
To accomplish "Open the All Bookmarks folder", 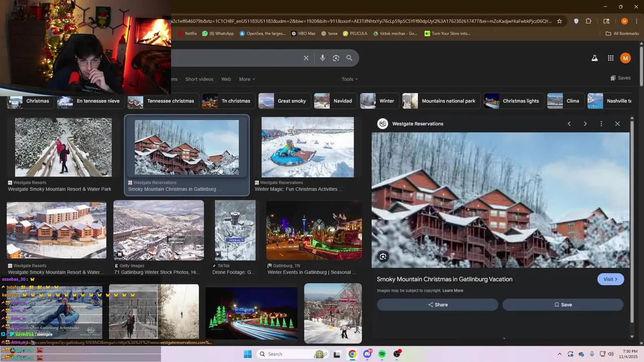I will (622, 34).
